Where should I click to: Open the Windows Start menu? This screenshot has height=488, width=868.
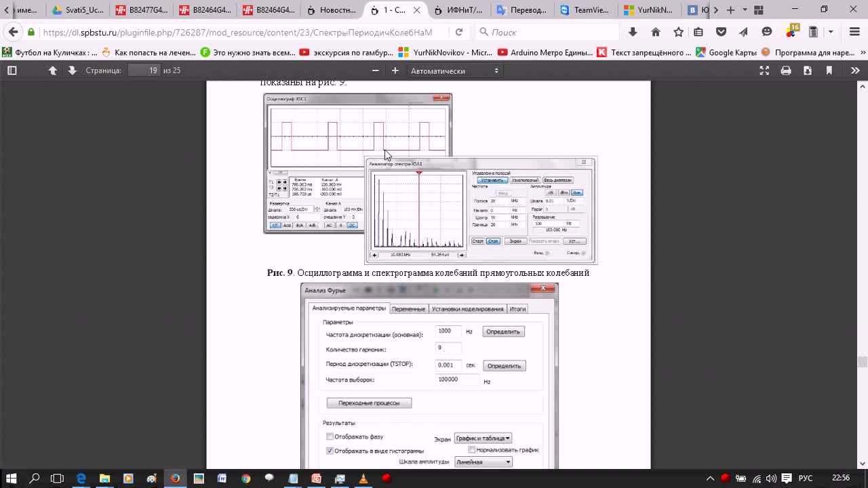pyautogui.click(x=12, y=479)
